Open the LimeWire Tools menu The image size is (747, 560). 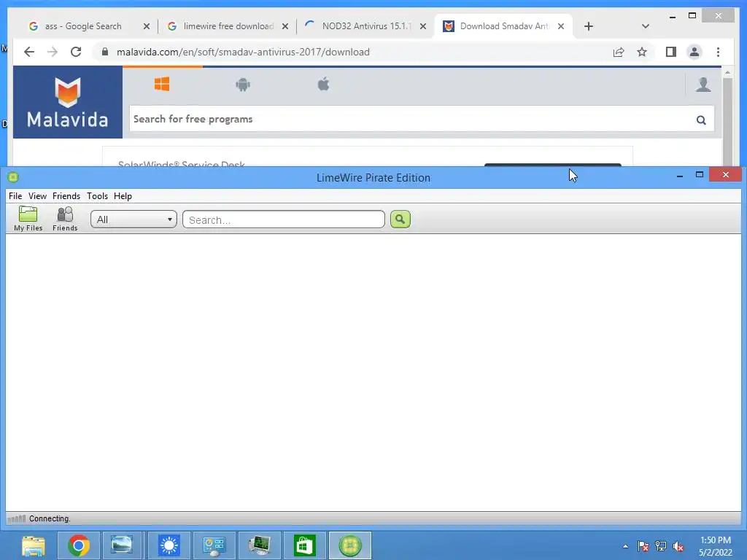pyautogui.click(x=97, y=196)
